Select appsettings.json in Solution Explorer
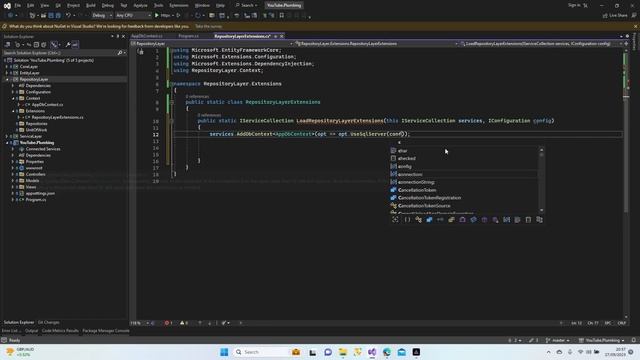This screenshot has height=360, width=640. click(x=40, y=193)
